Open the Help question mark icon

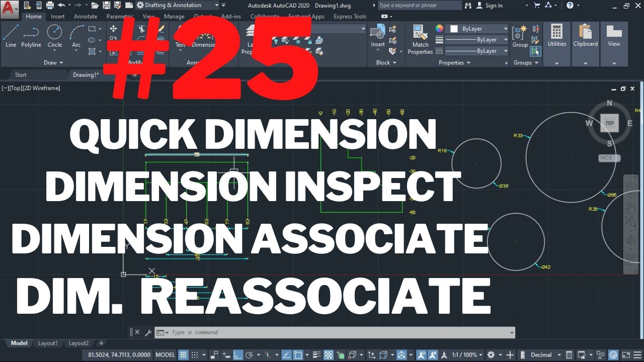click(x=570, y=6)
